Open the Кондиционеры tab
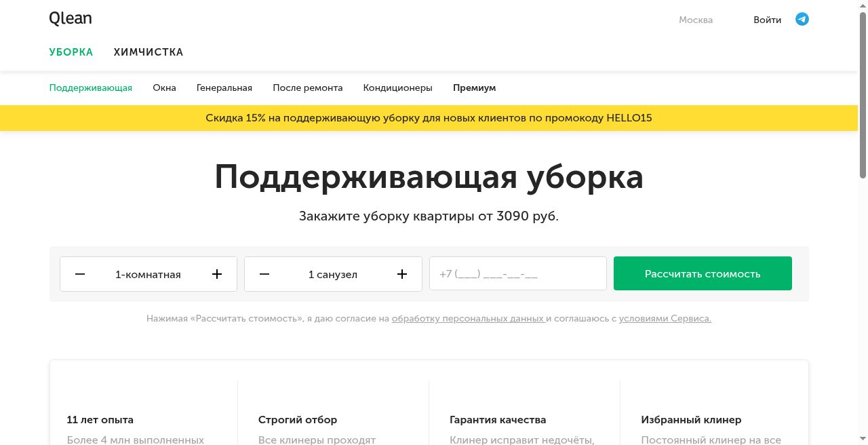Screen dimensions: 868x445 tap(398, 88)
